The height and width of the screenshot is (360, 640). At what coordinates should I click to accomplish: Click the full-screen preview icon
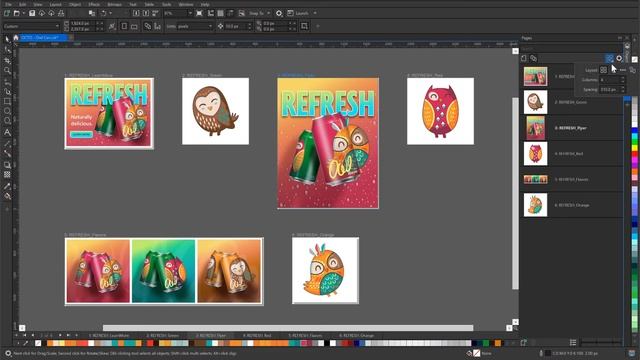tap(199, 13)
